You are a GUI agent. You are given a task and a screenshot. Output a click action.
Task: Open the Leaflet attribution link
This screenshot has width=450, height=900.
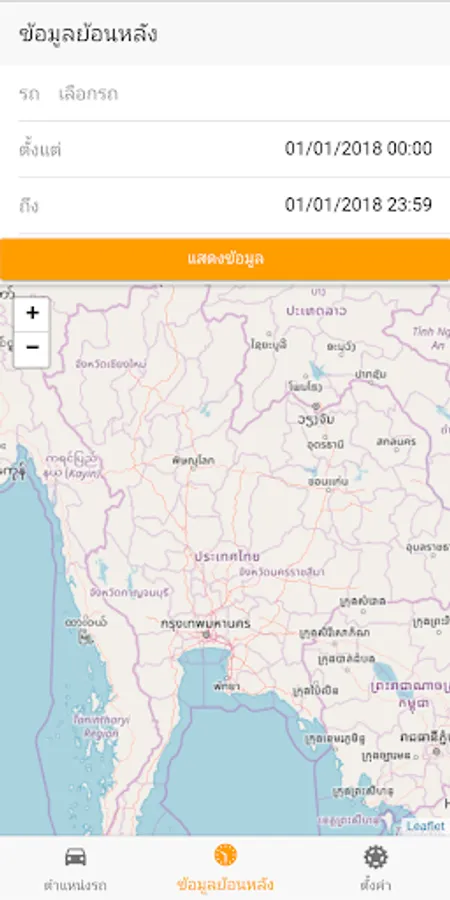tap(425, 826)
